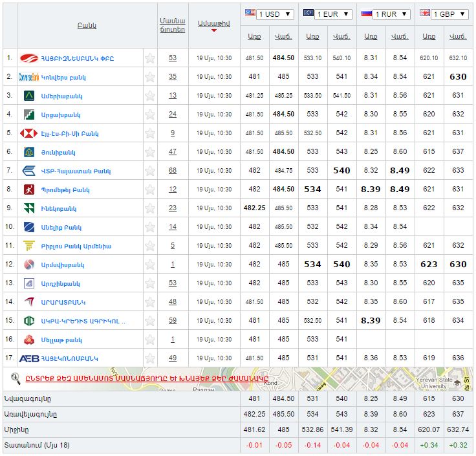
Task: Toggle favorite star for Armswissbank row
Action: 150,265
